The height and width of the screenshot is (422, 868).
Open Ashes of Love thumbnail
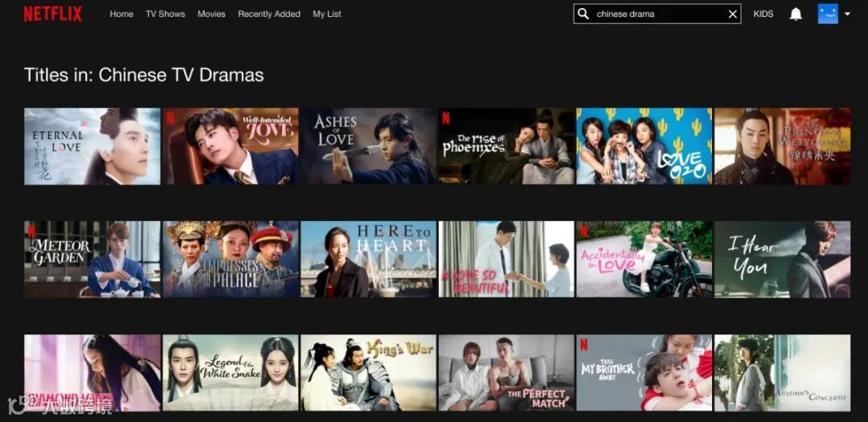pyautogui.click(x=369, y=146)
